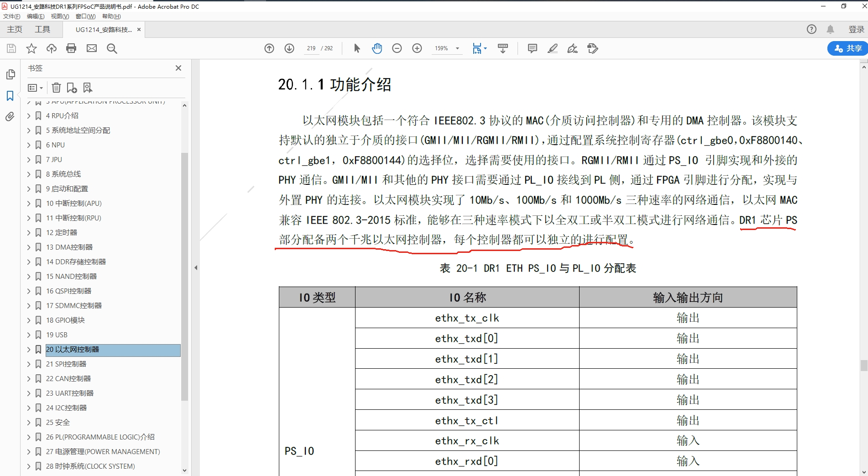Upload file to cloud icon
The width and height of the screenshot is (868, 476).
coord(52,48)
